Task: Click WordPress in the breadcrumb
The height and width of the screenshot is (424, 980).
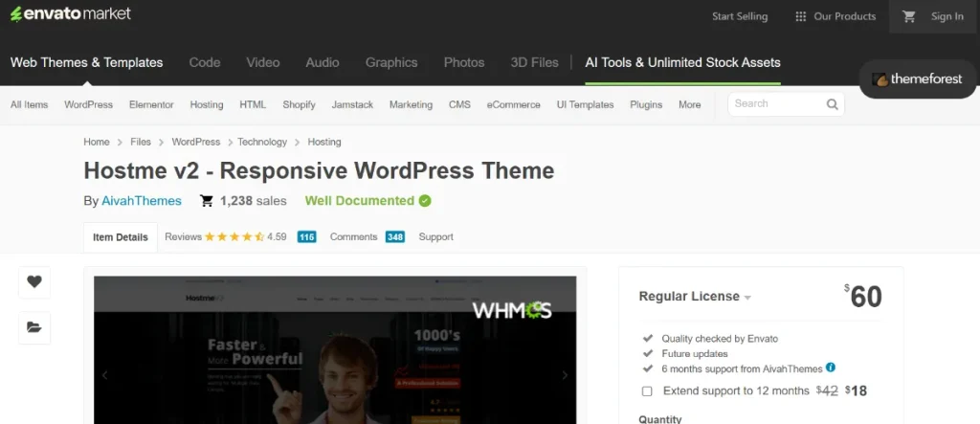Action: coord(196,142)
